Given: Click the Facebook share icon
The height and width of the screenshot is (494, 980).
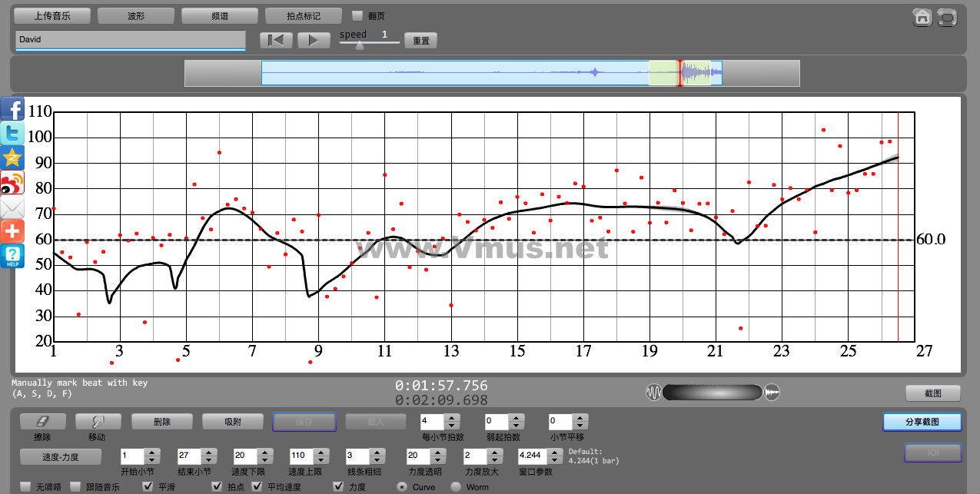Looking at the screenshot, I should click(x=12, y=109).
